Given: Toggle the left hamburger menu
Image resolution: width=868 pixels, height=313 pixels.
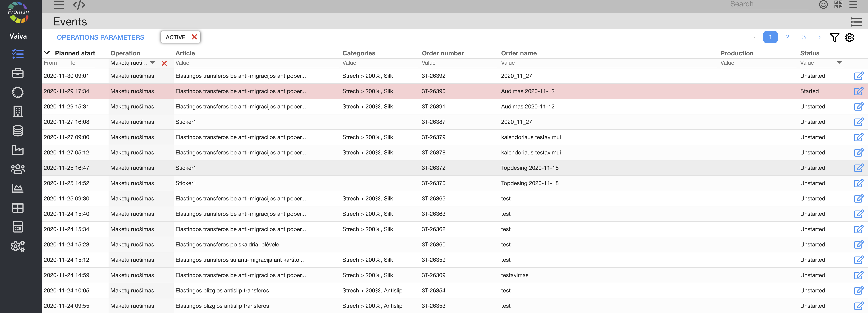Looking at the screenshot, I should [59, 5].
